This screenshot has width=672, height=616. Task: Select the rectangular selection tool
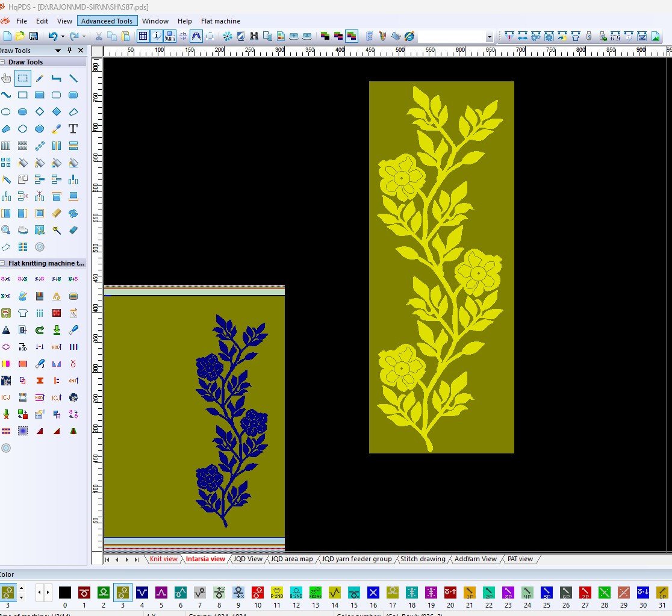(x=22, y=78)
